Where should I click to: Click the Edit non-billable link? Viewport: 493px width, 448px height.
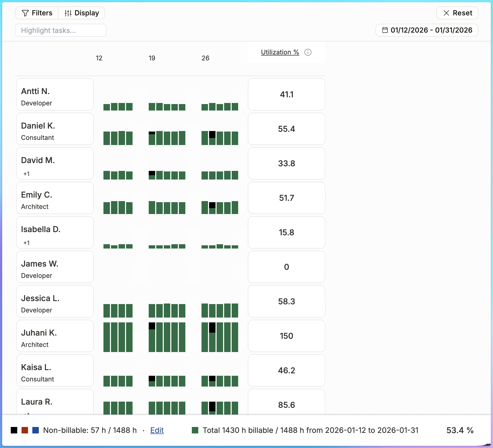tap(157, 430)
